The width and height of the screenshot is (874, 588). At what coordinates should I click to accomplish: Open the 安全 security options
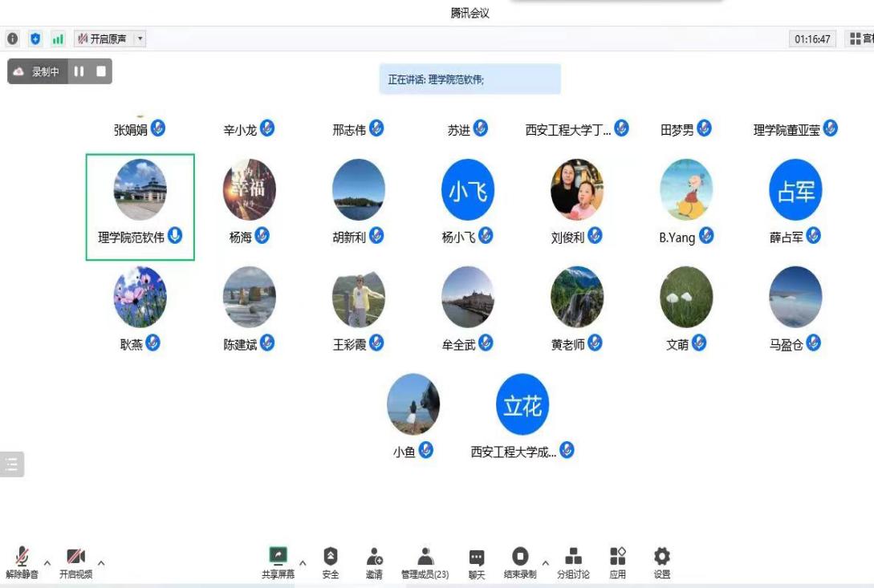click(x=331, y=562)
